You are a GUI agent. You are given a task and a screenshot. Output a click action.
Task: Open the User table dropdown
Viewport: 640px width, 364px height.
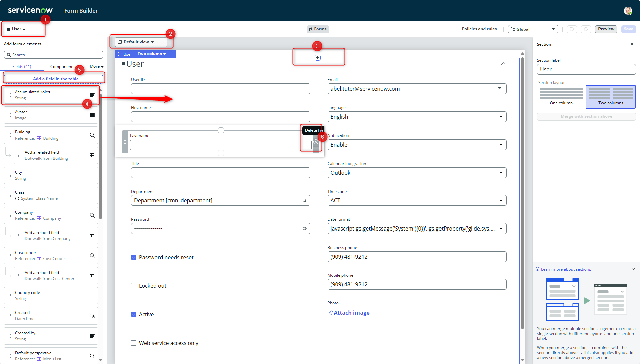click(16, 29)
